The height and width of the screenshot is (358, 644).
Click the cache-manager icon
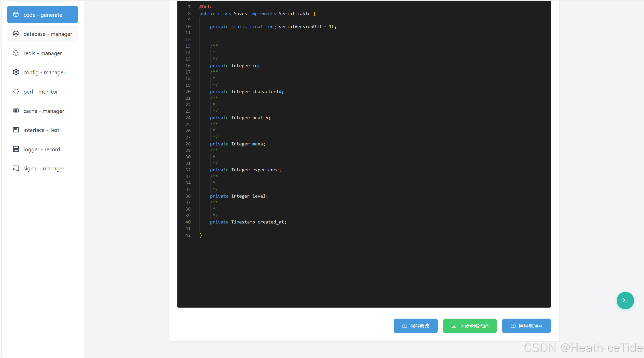(x=16, y=111)
